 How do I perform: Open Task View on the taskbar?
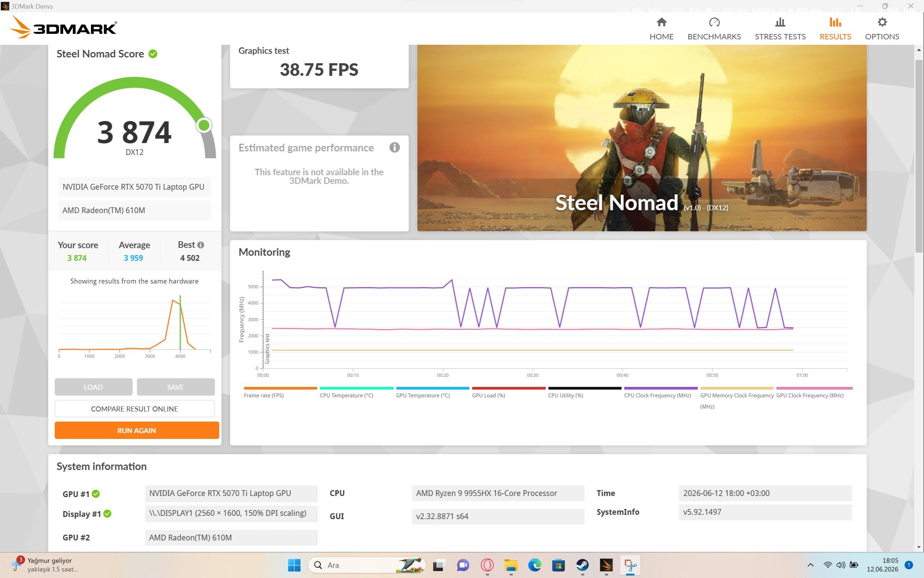pyautogui.click(x=439, y=565)
